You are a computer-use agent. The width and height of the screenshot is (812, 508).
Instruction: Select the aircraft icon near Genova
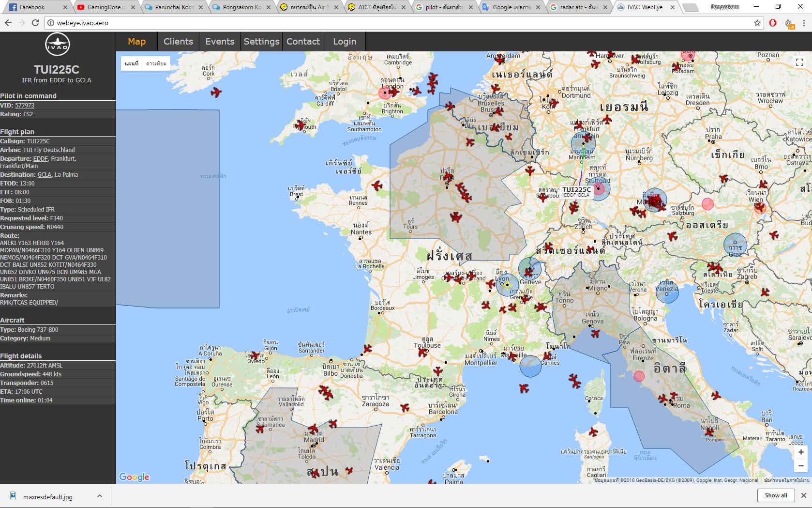[x=595, y=333]
